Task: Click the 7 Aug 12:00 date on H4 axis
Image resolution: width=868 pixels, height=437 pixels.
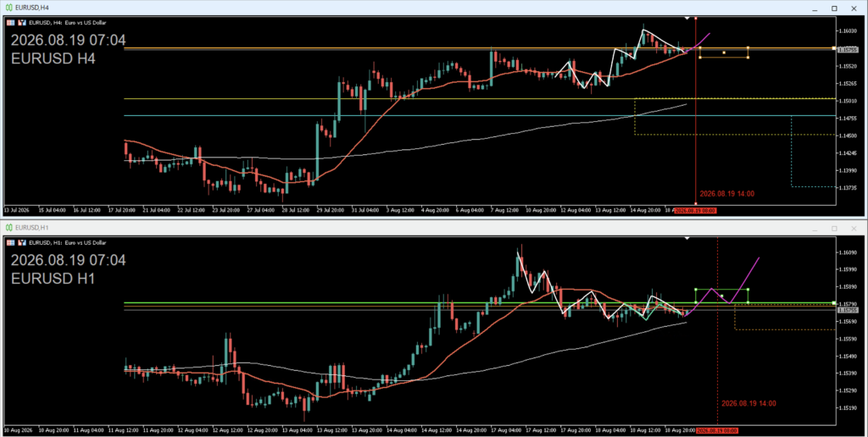Action: pos(505,210)
